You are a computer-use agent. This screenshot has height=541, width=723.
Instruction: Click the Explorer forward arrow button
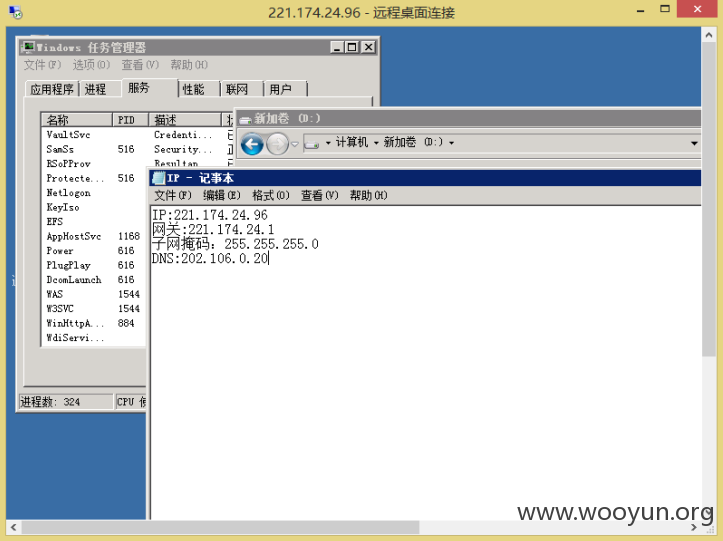tap(277, 144)
